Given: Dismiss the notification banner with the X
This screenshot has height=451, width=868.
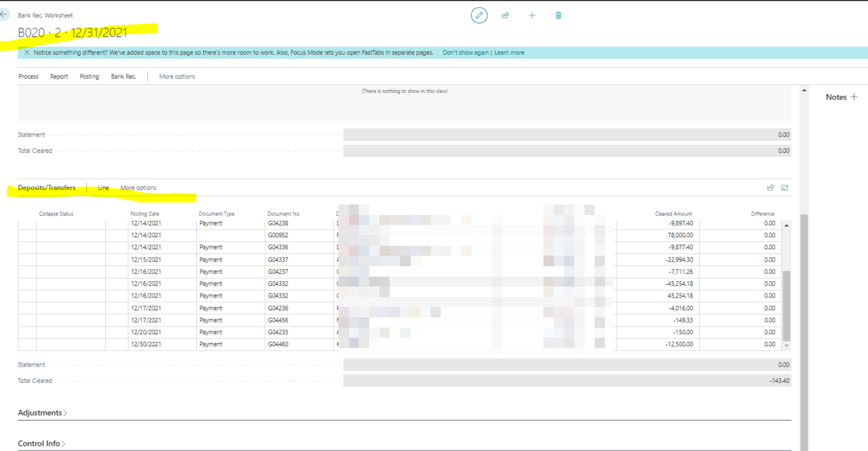Looking at the screenshot, I should [27, 52].
